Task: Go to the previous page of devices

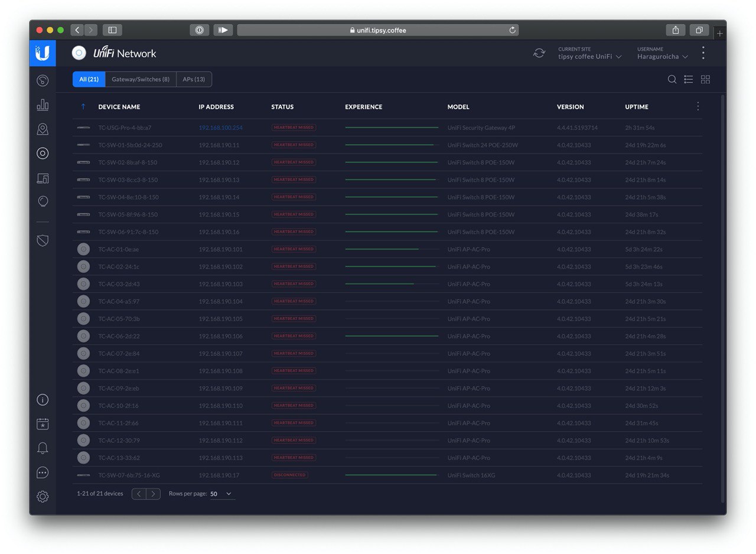Action: click(x=139, y=494)
